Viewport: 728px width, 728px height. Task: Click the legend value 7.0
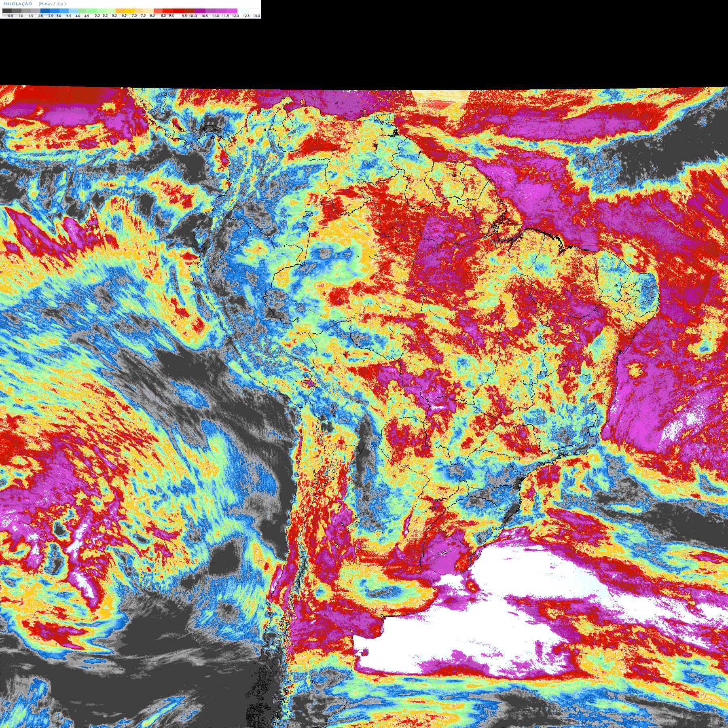pos(134,15)
